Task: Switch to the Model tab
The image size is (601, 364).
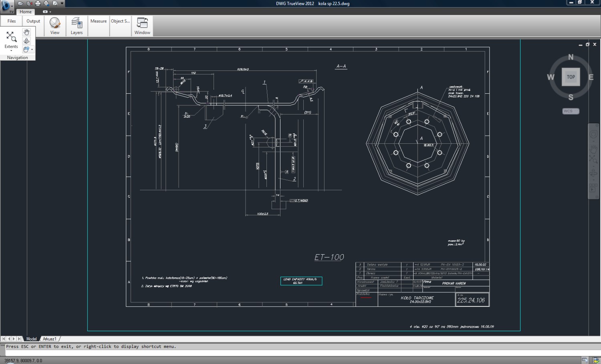Action: point(31,339)
